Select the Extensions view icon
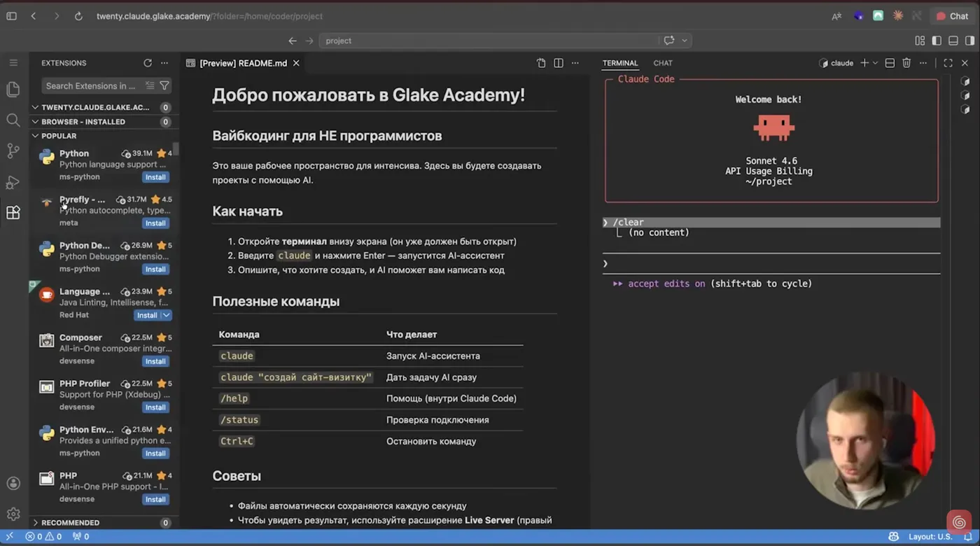980x546 pixels. [13, 213]
